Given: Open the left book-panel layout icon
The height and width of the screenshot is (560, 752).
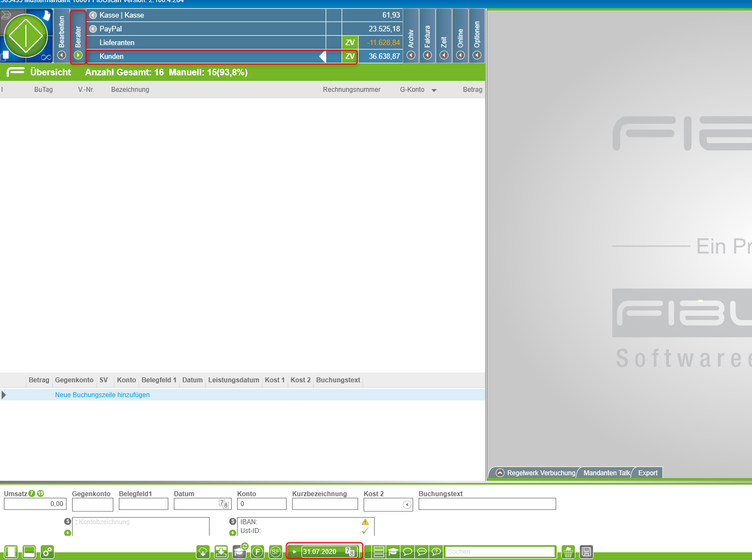Looking at the screenshot, I should point(11,552).
